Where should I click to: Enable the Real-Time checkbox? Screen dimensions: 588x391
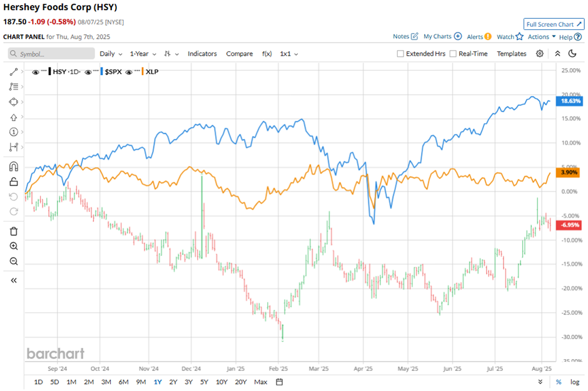[453, 54]
